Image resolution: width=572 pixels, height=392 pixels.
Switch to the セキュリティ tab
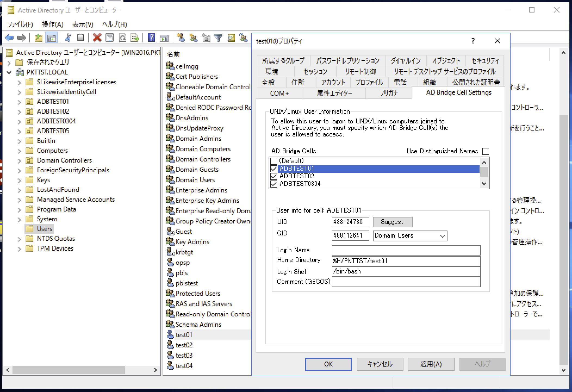[x=485, y=60]
